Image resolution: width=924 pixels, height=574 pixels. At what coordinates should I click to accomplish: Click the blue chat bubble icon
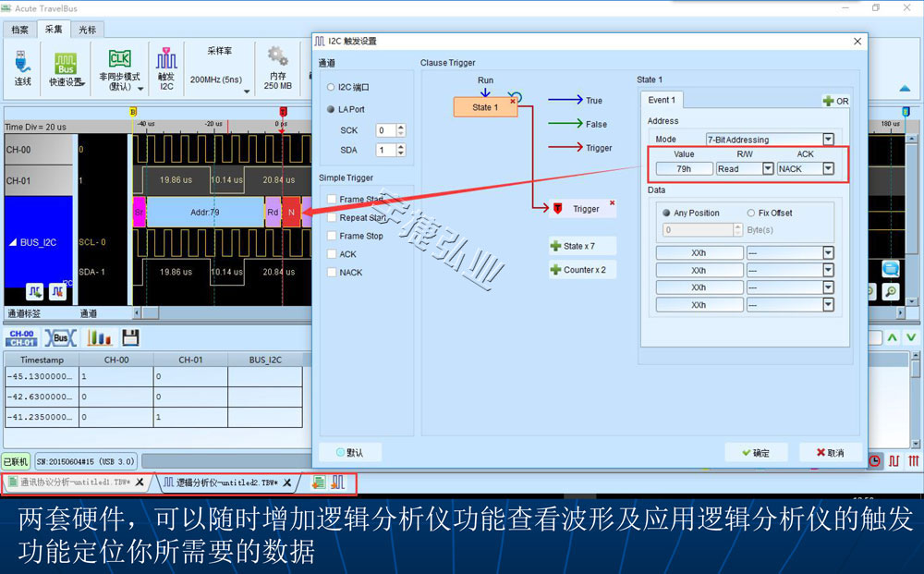(891, 269)
